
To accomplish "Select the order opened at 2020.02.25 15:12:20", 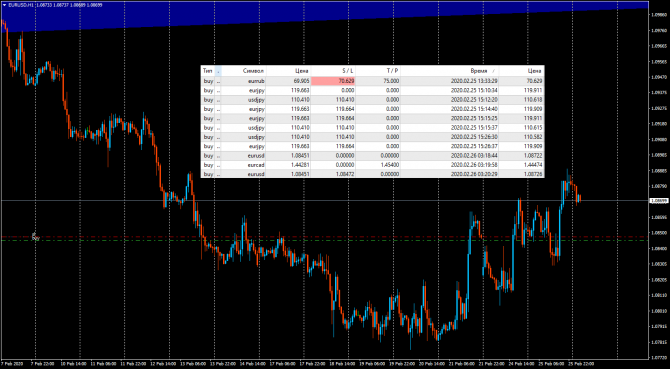I will (372, 100).
